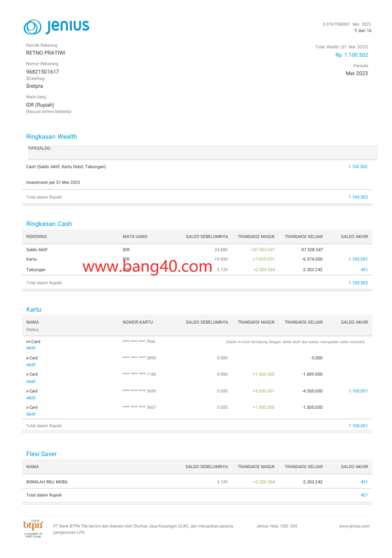
Task: Select the $retpra cashtag
Action: pyautogui.click(x=34, y=86)
